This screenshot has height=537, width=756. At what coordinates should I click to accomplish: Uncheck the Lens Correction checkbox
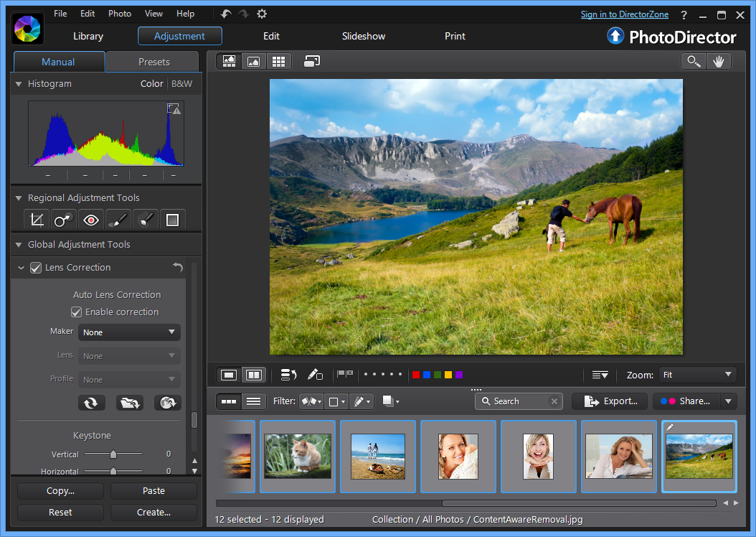pos(35,268)
